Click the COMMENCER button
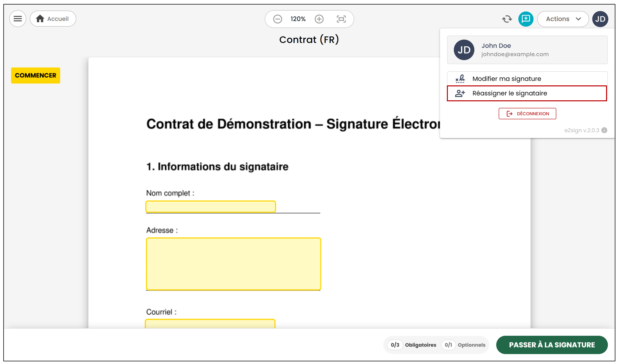The image size is (620, 364). 35,75
